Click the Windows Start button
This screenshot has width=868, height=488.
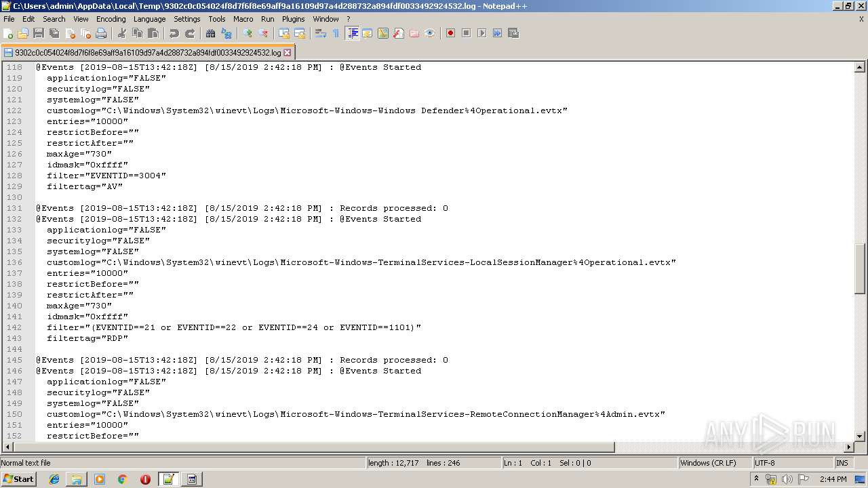coord(19,479)
